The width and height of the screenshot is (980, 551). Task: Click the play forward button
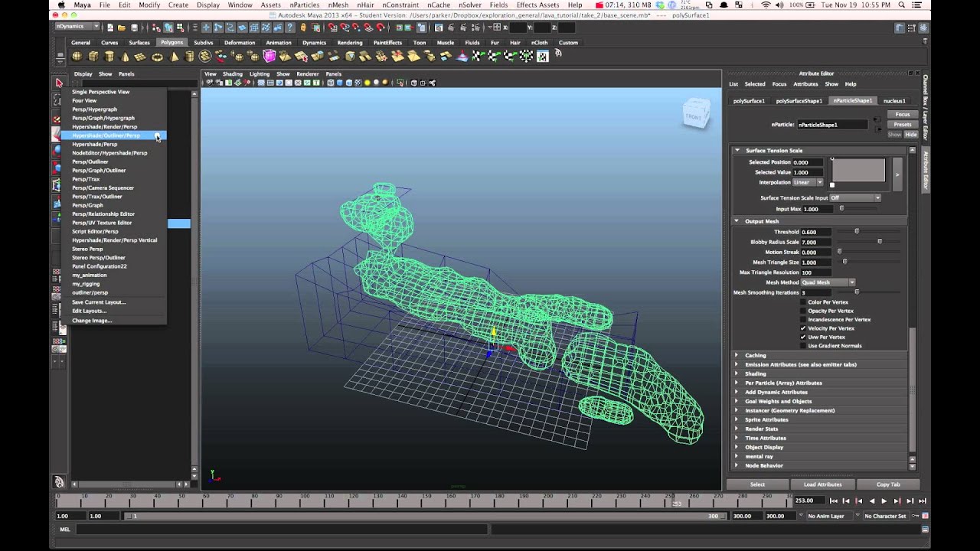(884, 500)
